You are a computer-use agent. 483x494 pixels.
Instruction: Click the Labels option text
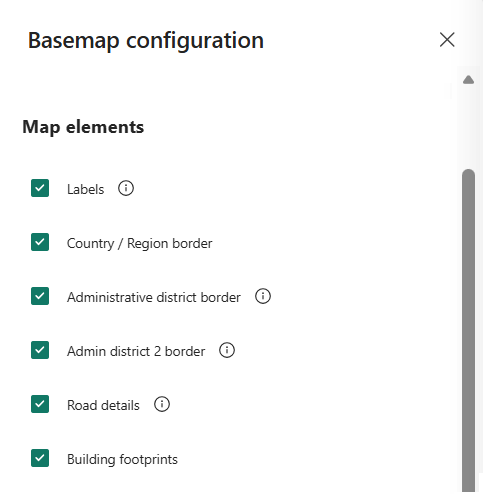pos(86,189)
